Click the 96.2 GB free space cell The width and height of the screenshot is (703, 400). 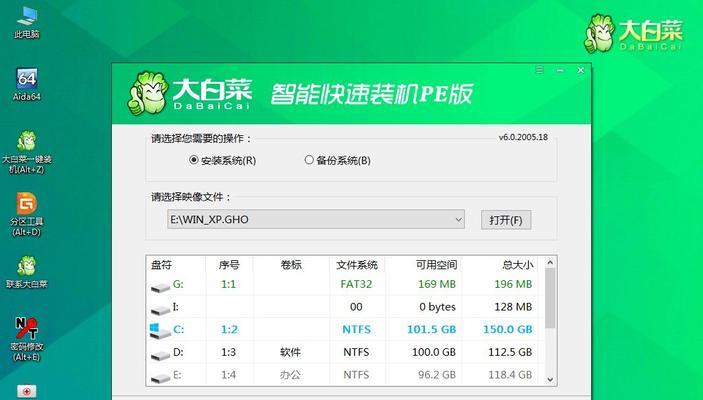click(437, 374)
